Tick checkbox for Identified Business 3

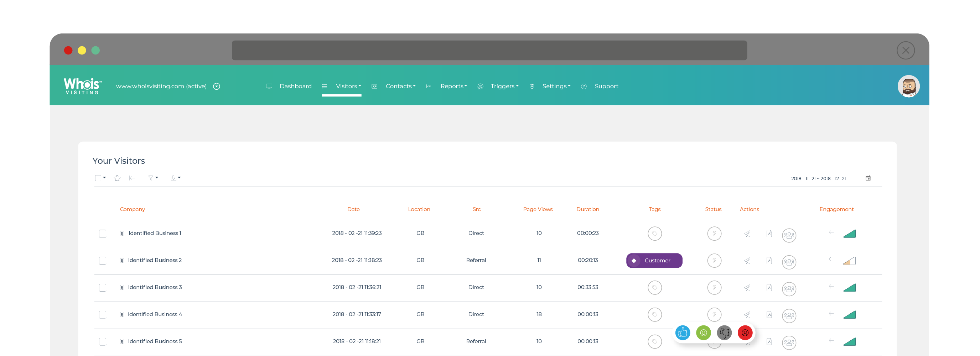[102, 288]
